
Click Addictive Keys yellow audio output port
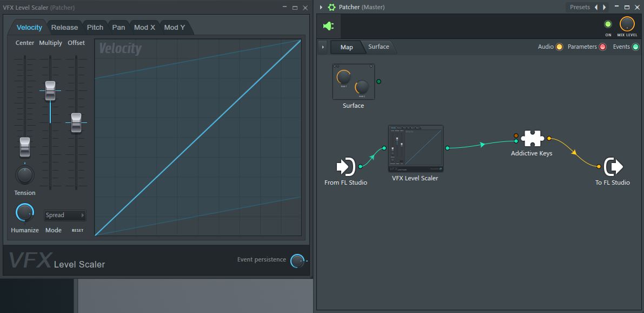(x=549, y=139)
